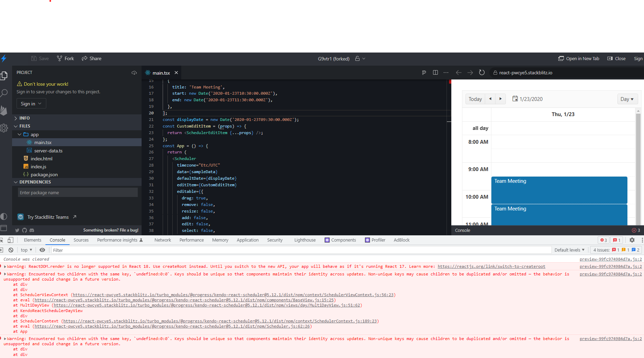Viewport: 644px width, 358px height.
Task: Go to next day in scheduler
Action: tap(500, 99)
